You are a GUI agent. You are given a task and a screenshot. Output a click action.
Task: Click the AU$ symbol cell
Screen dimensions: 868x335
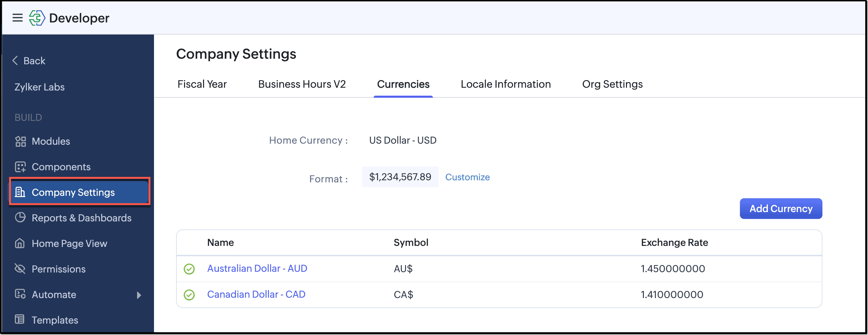pos(403,269)
